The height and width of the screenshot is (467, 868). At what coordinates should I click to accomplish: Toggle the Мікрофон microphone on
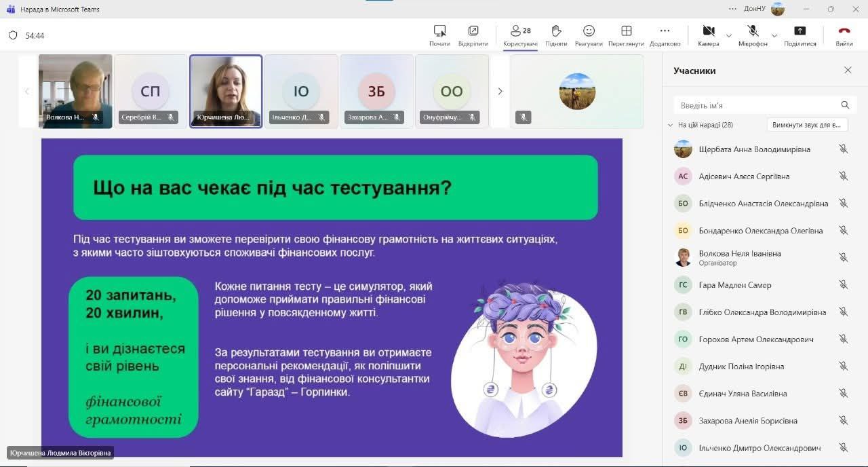[x=753, y=31]
